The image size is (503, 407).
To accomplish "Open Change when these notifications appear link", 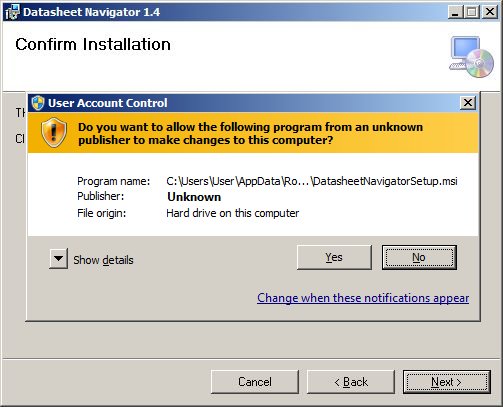I will (x=363, y=298).
